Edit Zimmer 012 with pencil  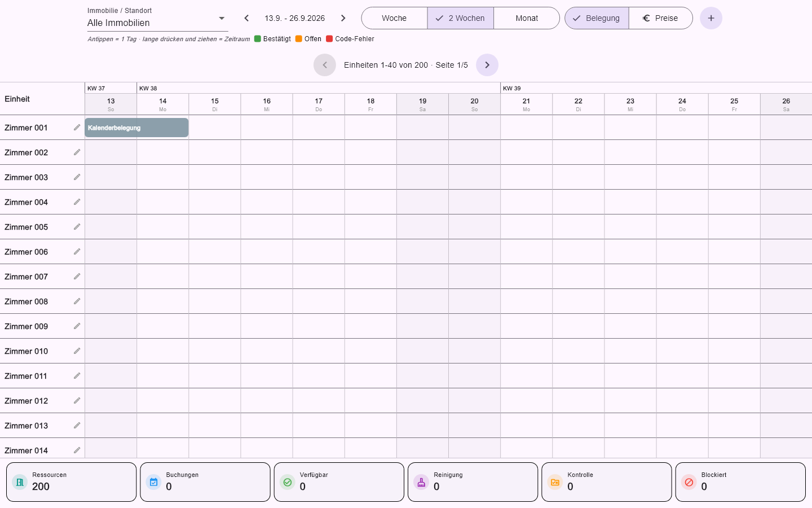(77, 401)
